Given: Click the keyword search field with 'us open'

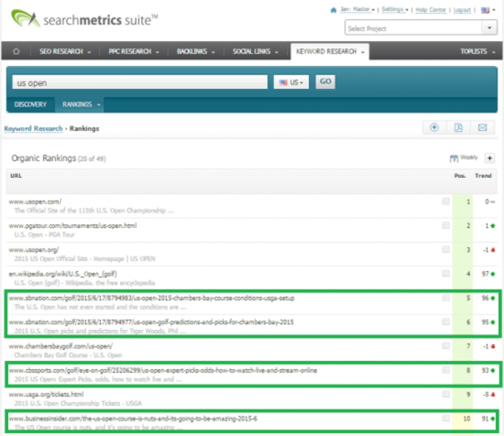Looking at the screenshot, I should (140, 82).
